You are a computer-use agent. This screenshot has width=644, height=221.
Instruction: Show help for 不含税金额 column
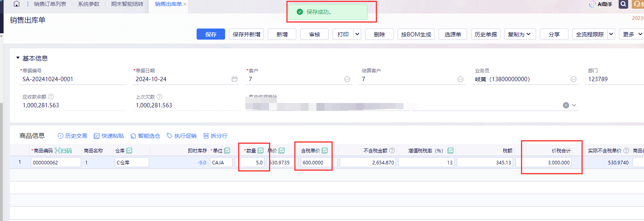392,151
